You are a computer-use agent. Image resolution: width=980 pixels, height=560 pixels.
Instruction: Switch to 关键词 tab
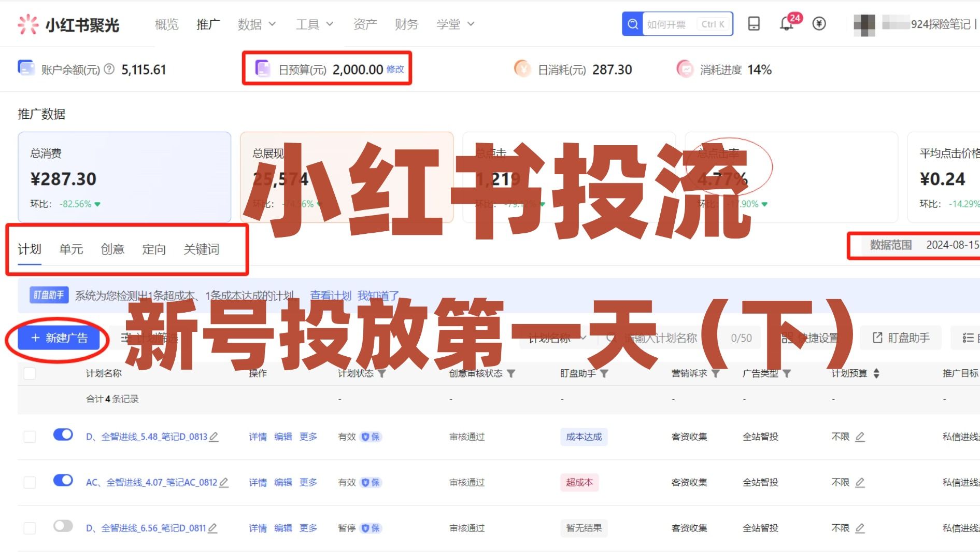click(201, 249)
